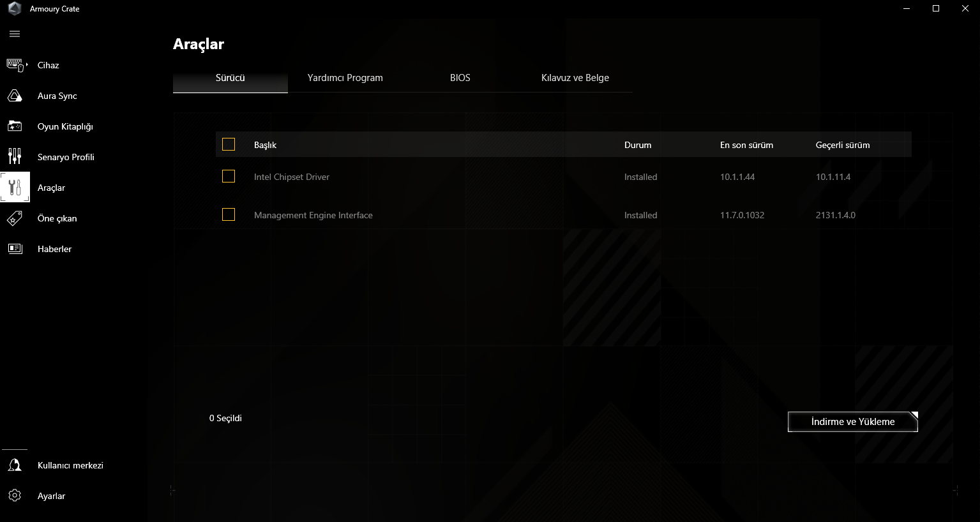Click the Durum column header
980x522 pixels.
[638, 145]
